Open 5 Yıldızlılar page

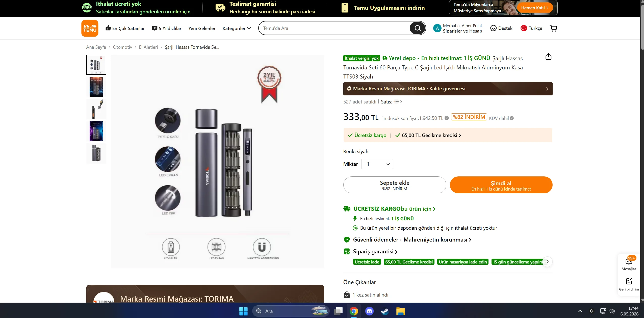point(167,28)
